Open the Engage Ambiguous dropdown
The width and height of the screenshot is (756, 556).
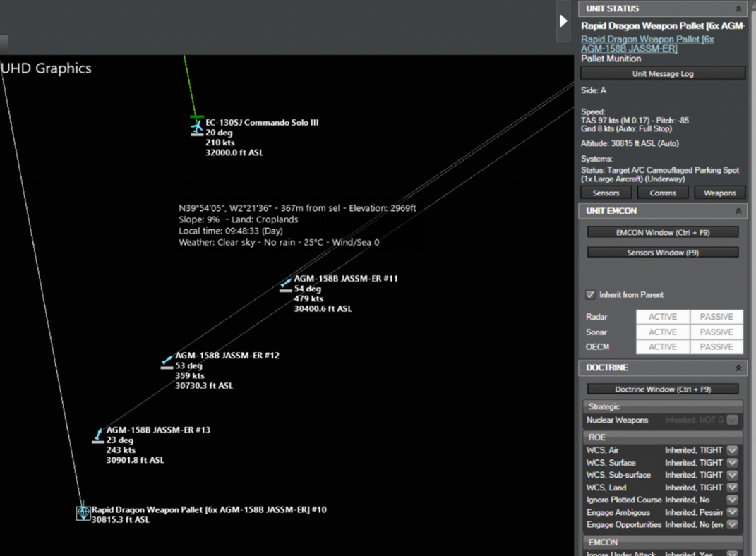click(732, 512)
